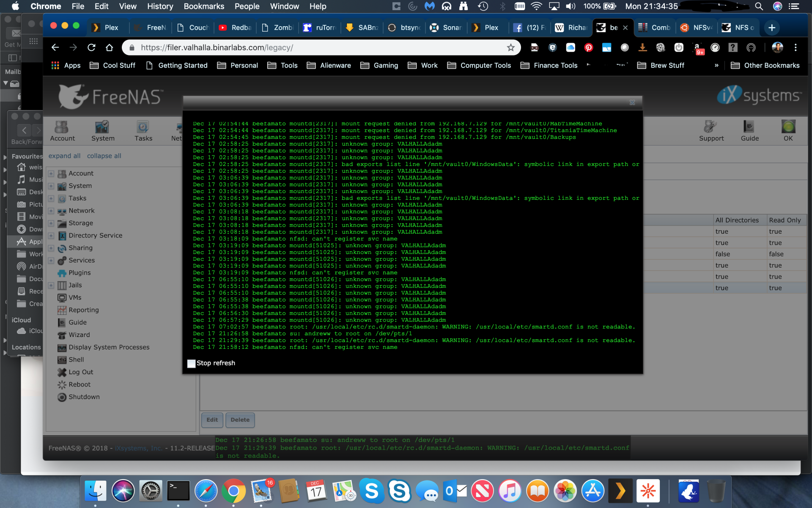Open the Other Bookmarks folder
Screen dimensions: 812x508
765,66
